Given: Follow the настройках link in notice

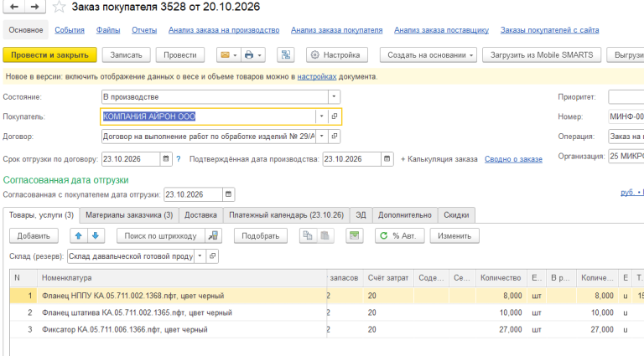Looking at the screenshot, I should point(317,77).
